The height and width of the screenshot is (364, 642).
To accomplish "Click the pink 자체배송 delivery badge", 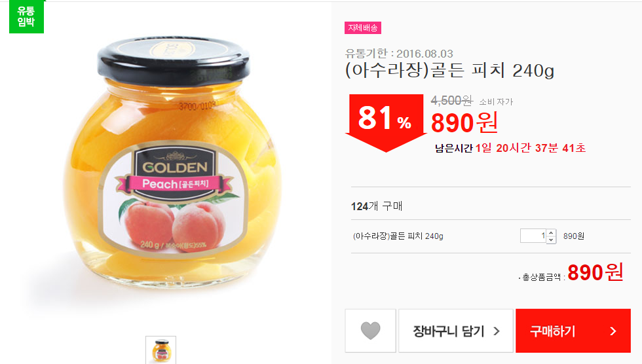I will pyautogui.click(x=363, y=27).
